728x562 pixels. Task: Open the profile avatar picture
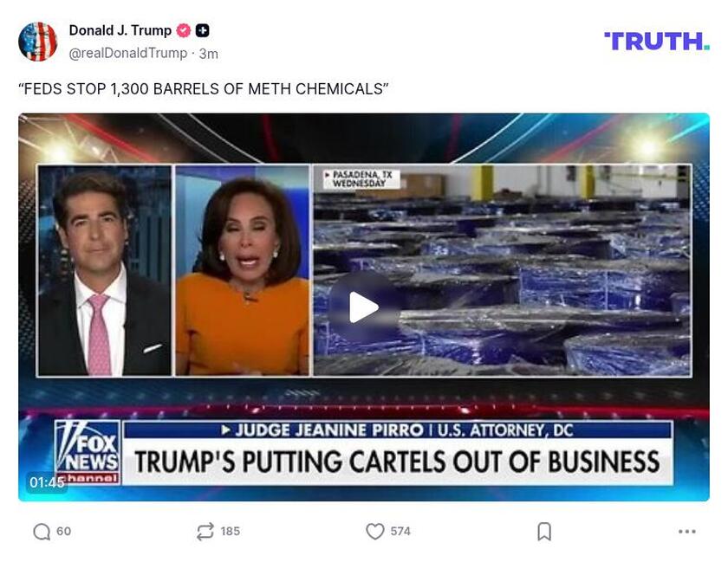(37, 42)
